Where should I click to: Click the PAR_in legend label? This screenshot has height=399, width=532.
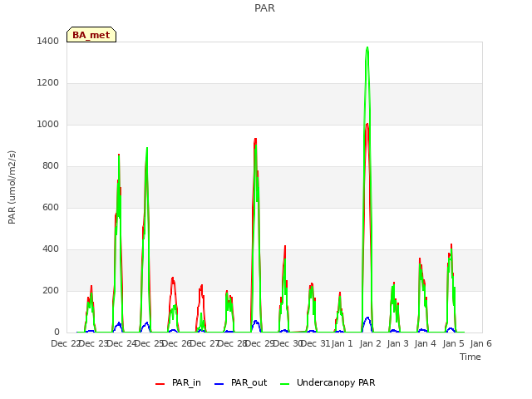tap(186, 382)
